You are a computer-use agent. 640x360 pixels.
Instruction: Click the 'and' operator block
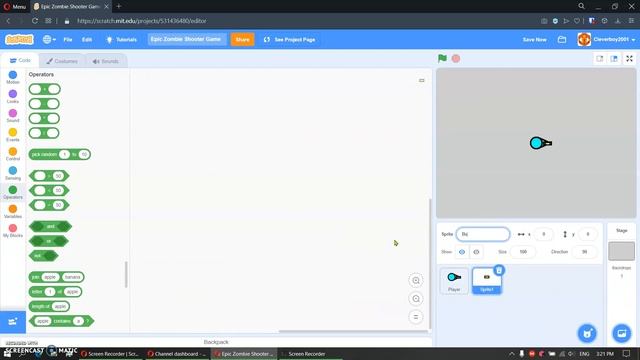point(50,227)
